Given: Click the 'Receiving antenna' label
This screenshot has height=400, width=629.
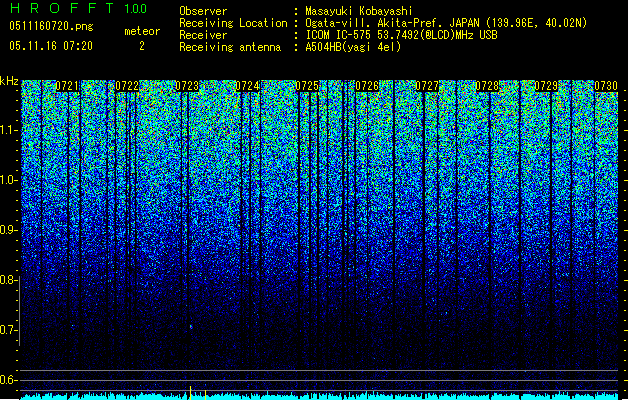Looking at the screenshot, I should click(230, 47).
